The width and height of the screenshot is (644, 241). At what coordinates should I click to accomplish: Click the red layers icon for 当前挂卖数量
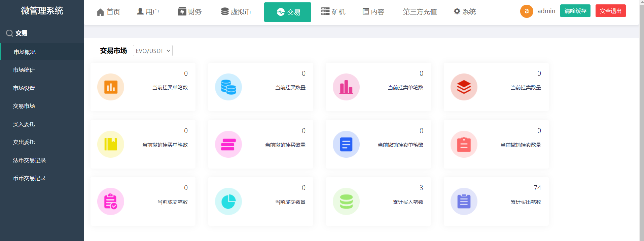tap(464, 87)
